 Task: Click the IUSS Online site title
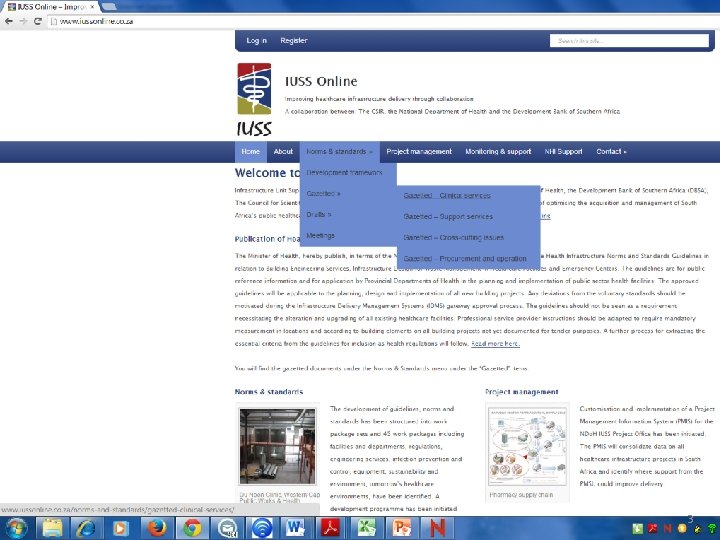321,81
